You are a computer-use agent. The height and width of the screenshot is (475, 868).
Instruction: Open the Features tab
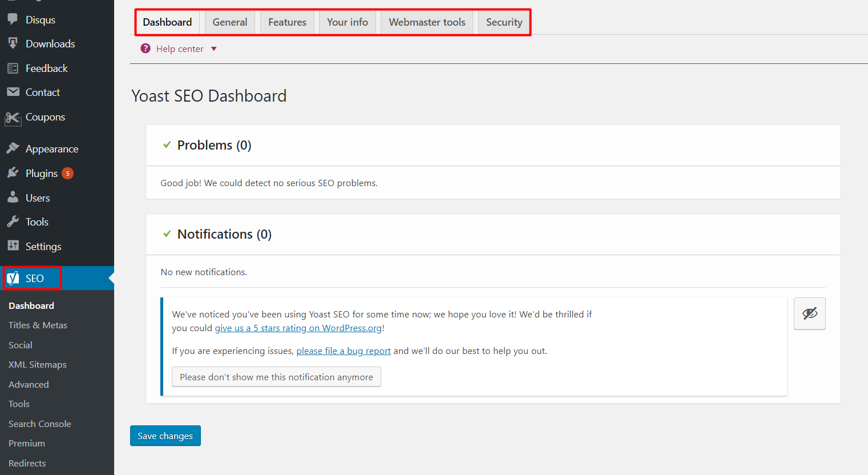tap(287, 22)
